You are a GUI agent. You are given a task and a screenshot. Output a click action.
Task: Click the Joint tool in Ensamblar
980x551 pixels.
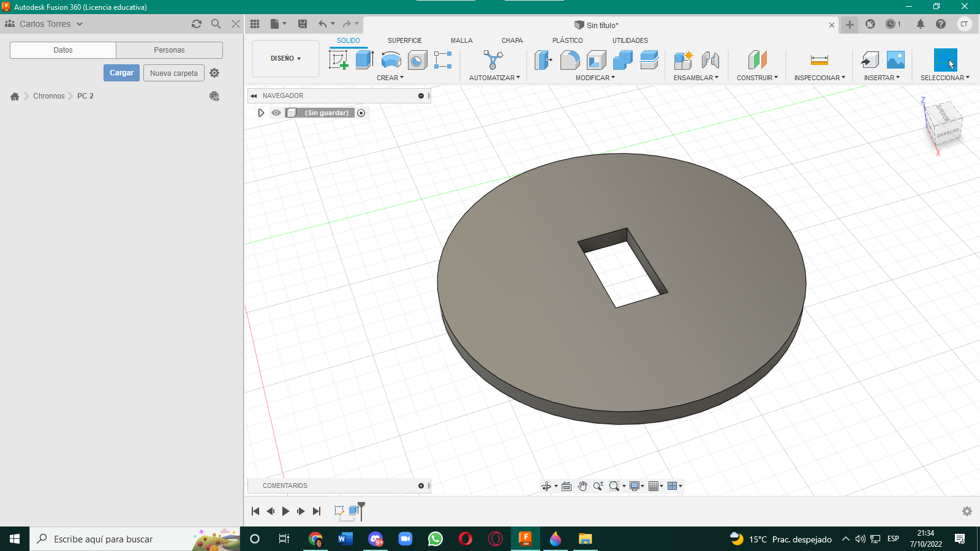(710, 60)
